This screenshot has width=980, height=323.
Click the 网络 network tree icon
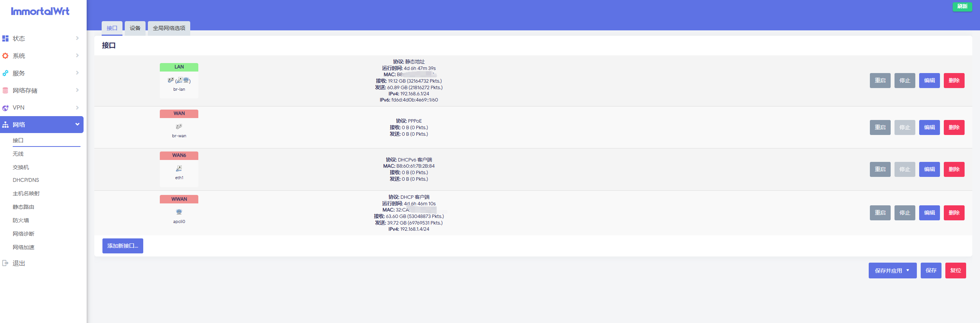pos(5,125)
